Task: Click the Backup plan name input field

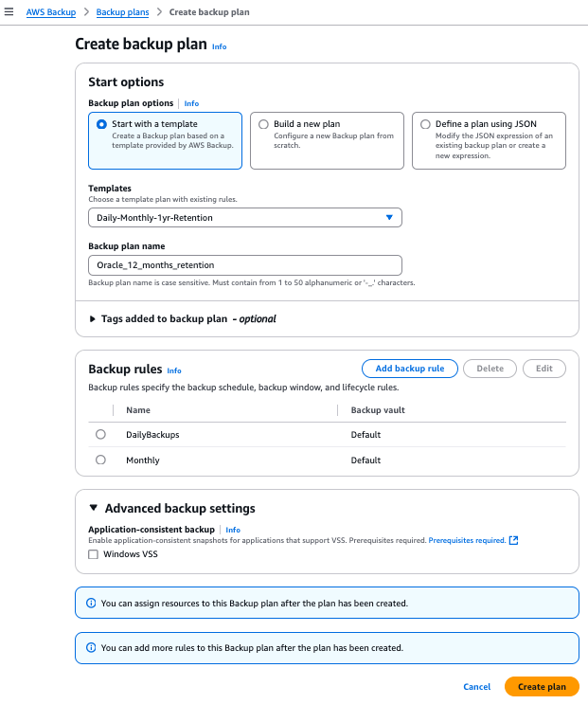Action: (x=244, y=265)
